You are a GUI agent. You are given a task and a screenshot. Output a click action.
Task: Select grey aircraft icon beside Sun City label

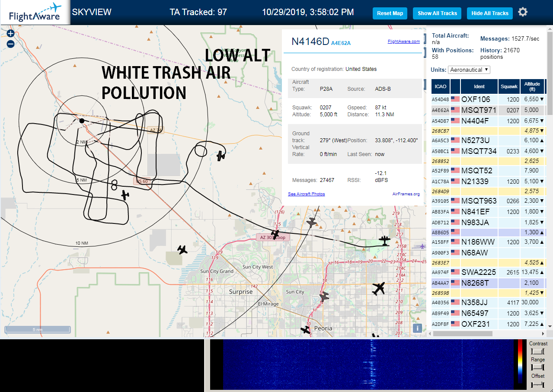pyautogui.click(x=323, y=296)
